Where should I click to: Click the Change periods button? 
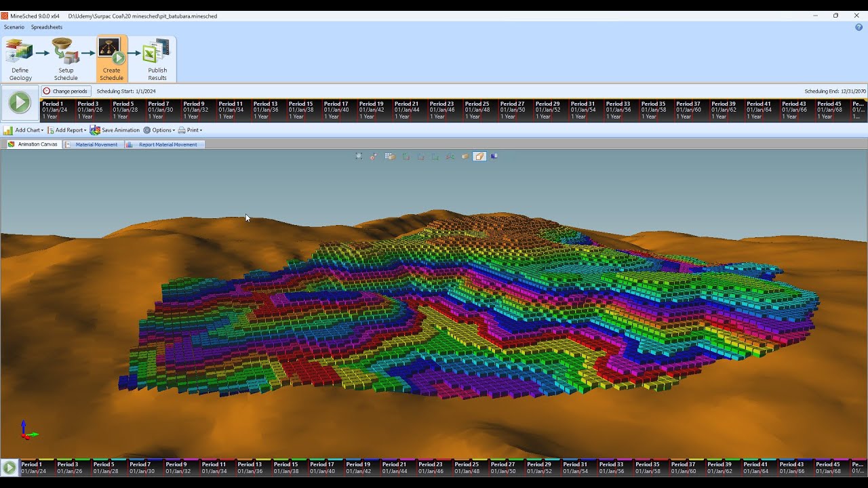(x=65, y=91)
